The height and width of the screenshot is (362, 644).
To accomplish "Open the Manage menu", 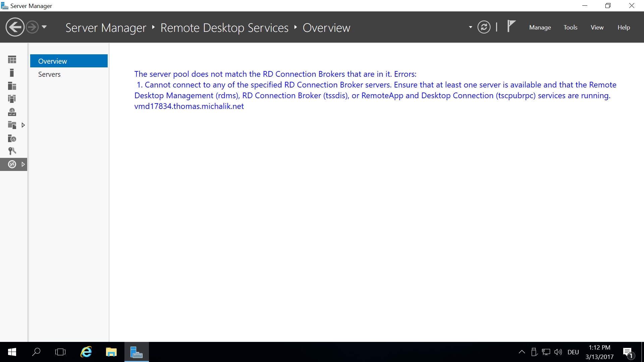I will point(540,27).
